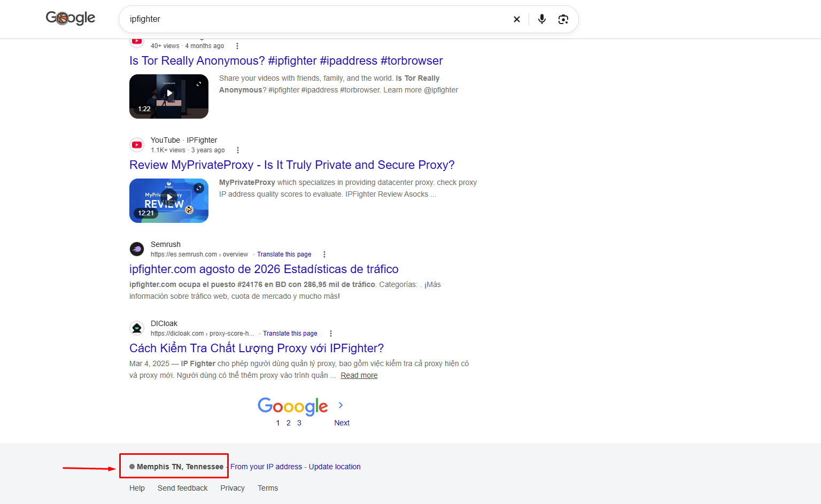Click the DICloak URL dicloak.com proxy-score
This screenshot has height=504, width=821.
[x=203, y=334]
